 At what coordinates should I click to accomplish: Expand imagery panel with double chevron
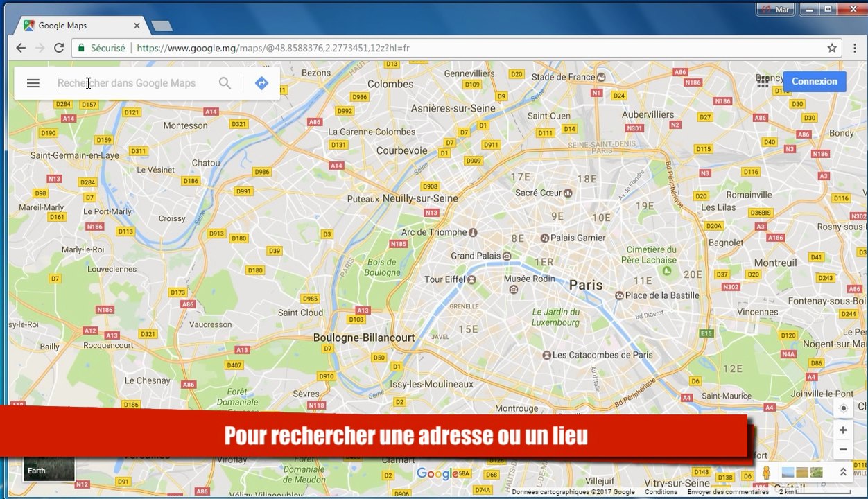843,472
